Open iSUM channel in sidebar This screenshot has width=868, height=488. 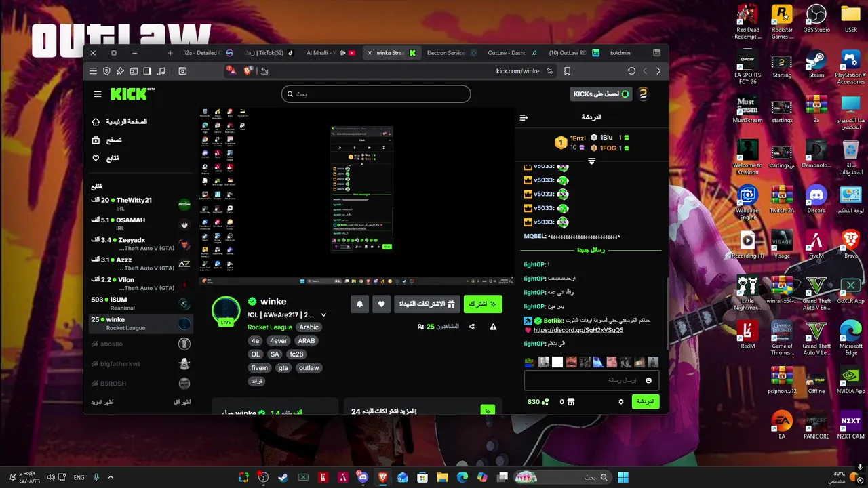point(141,303)
